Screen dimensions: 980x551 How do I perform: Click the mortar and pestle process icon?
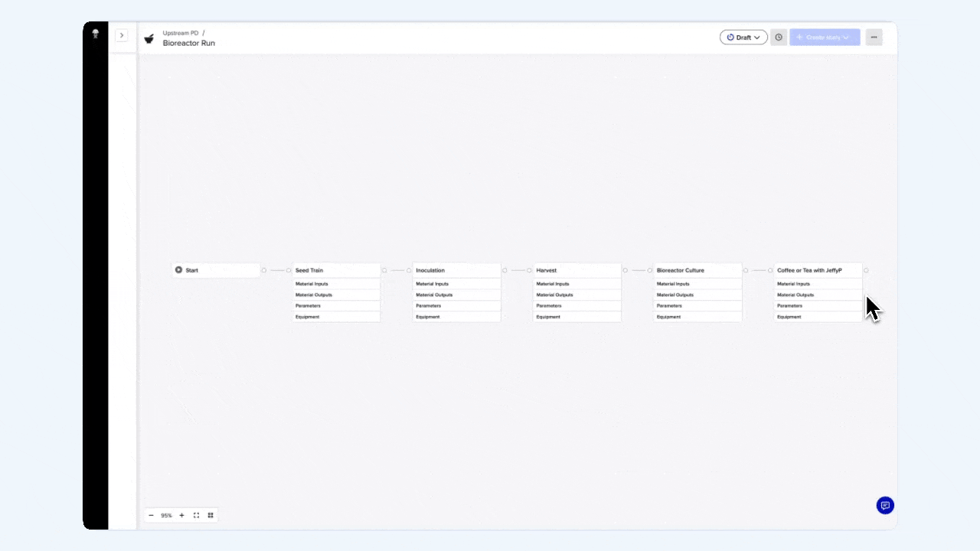point(149,38)
